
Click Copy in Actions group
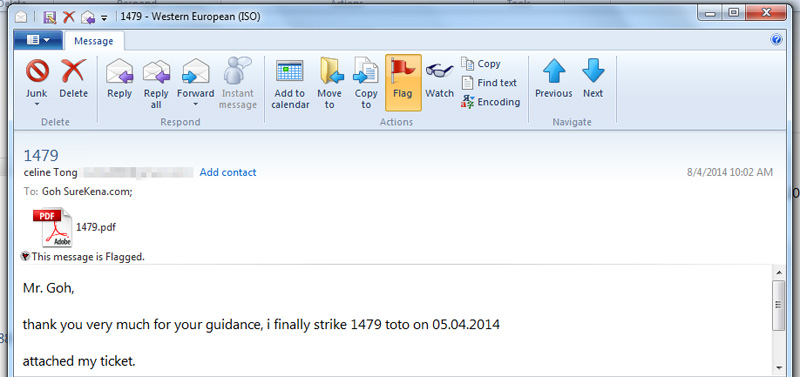pos(481,64)
